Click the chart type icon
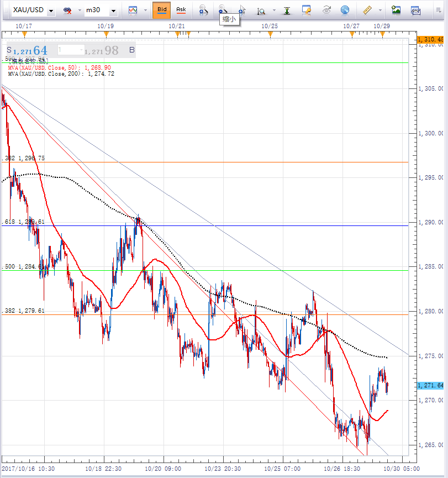Viewport: 448px width, 478px height. pos(133,10)
